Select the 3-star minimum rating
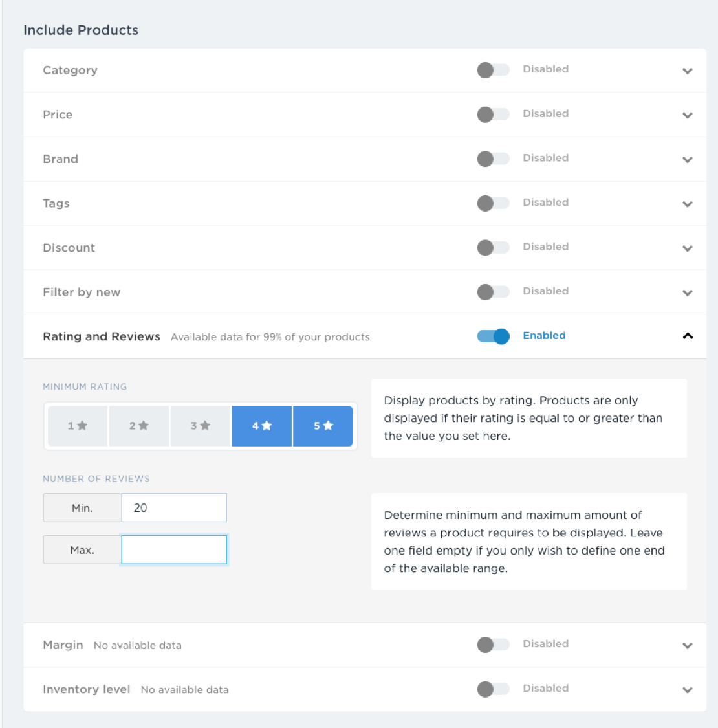The width and height of the screenshot is (718, 728). tap(200, 426)
